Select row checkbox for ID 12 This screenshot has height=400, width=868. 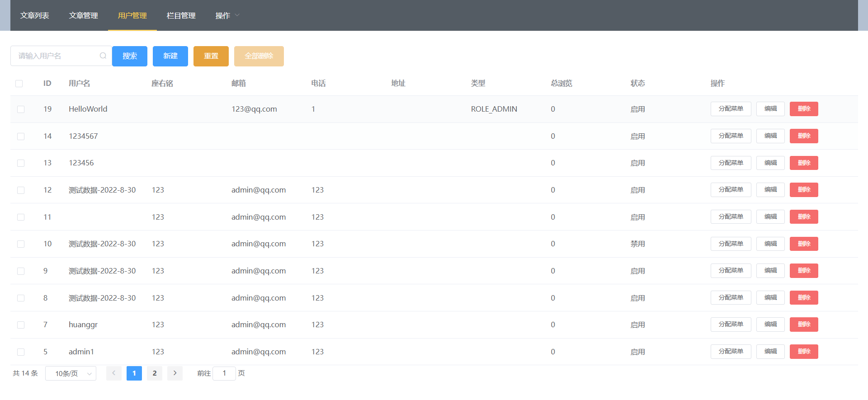click(x=21, y=190)
